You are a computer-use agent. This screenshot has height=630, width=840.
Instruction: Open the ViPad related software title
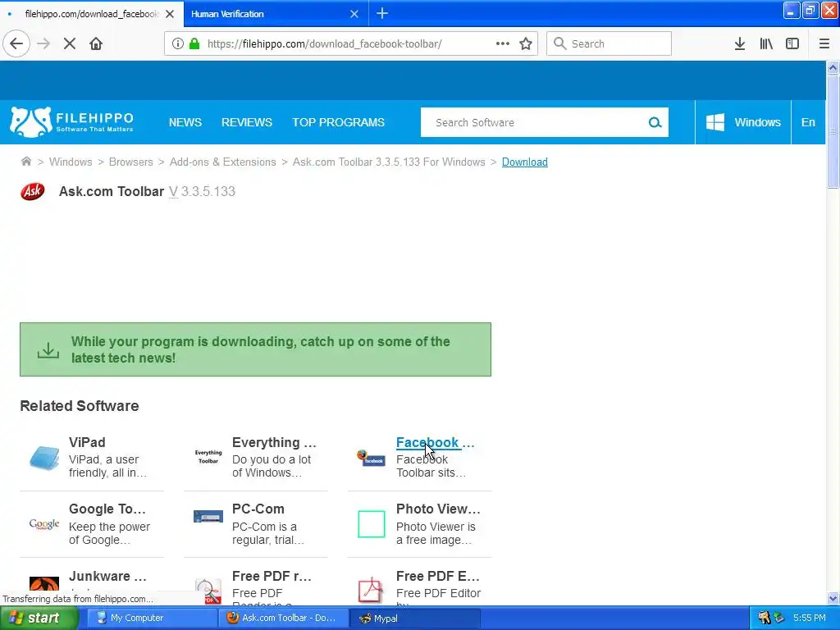[x=87, y=442]
